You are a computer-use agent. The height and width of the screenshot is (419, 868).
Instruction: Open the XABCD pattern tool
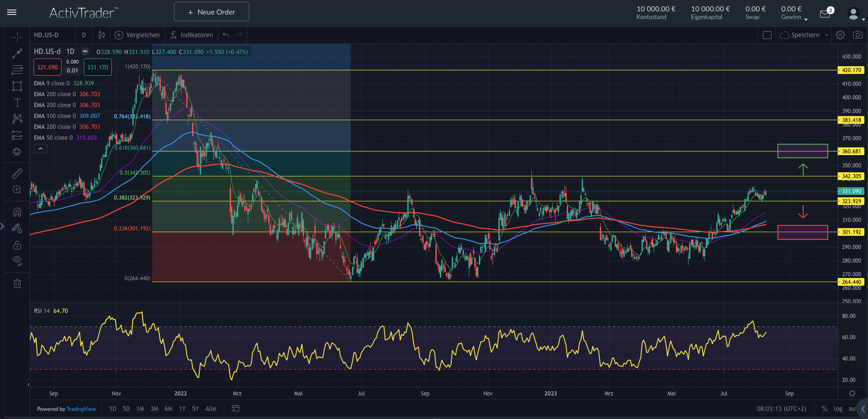click(17, 118)
